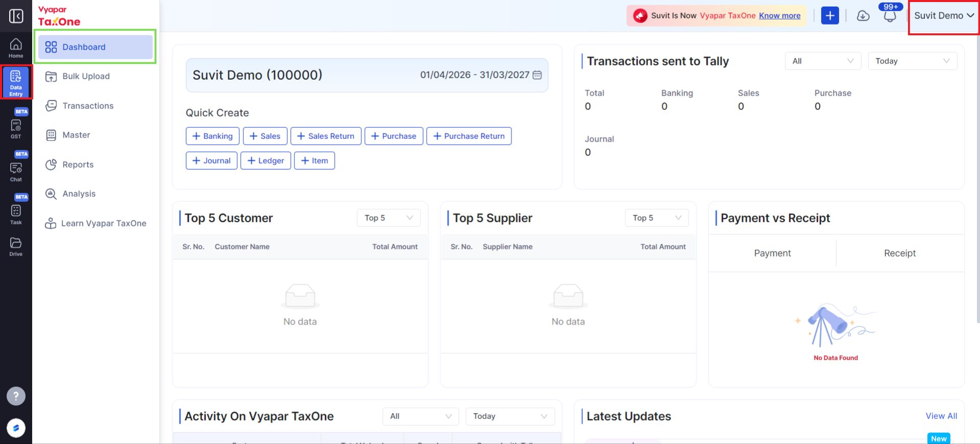Quick create a Sales entry
This screenshot has height=444, width=980.
(x=265, y=136)
